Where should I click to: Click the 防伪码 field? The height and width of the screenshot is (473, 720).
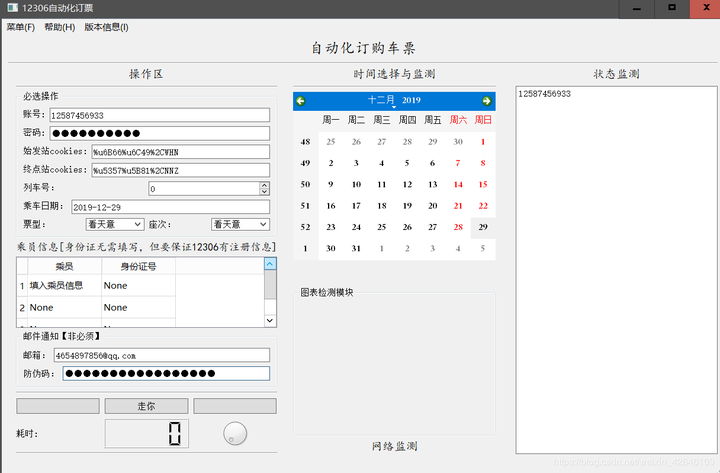166,373
